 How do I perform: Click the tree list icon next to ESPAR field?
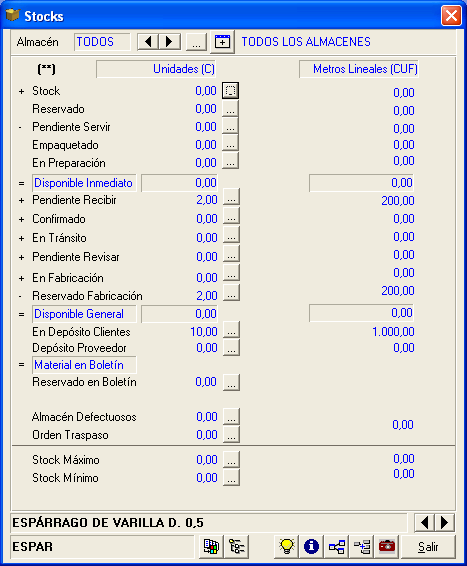tap(236, 547)
